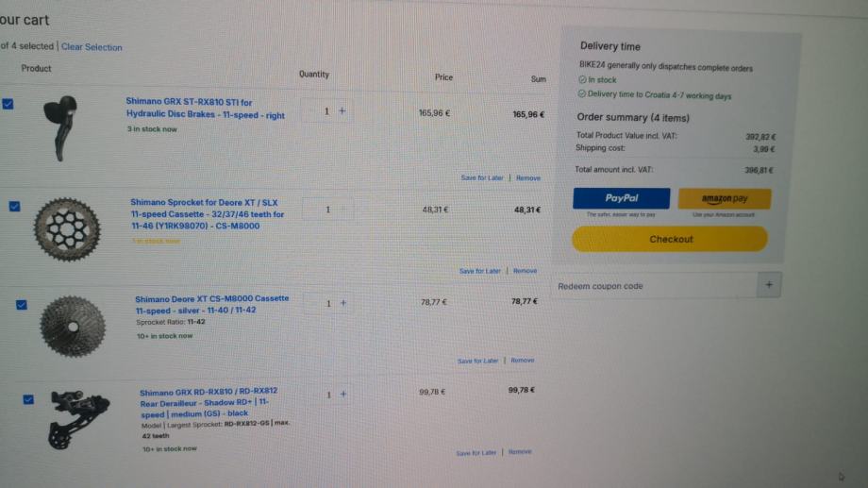Viewport: 868px width, 488px height.
Task: Remove the GRX ST-RX810 shifter from cart
Action: click(x=528, y=178)
